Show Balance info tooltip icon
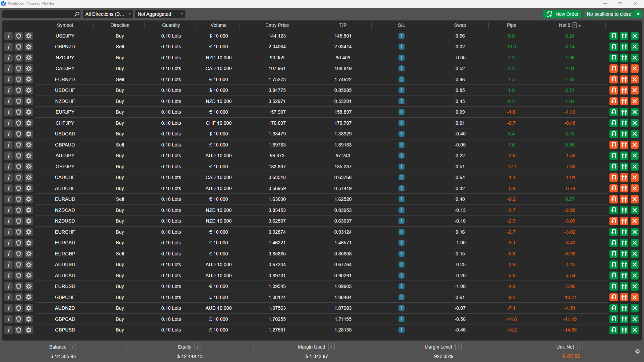Viewport: 644px width, 362px height. pyautogui.click(x=73, y=347)
